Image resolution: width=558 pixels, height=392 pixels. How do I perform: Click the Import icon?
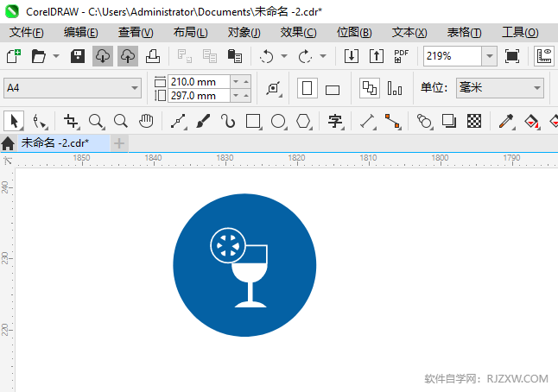[x=352, y=56]
